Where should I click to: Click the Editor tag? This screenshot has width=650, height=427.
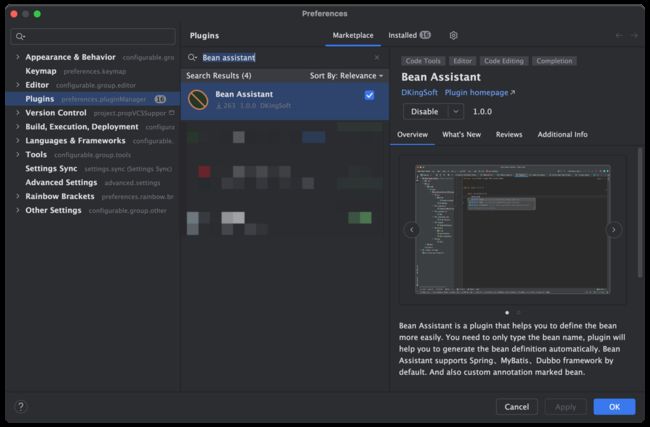point(462,61)
